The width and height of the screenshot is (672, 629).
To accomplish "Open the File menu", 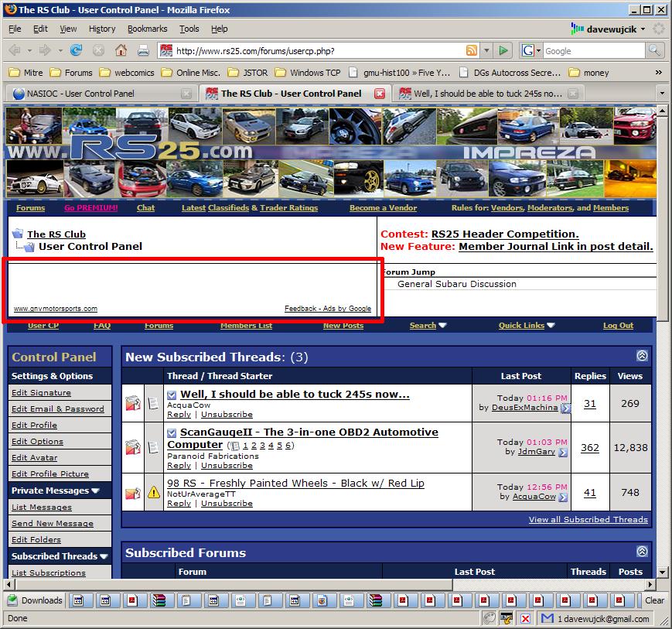I will tap(15, 29).
